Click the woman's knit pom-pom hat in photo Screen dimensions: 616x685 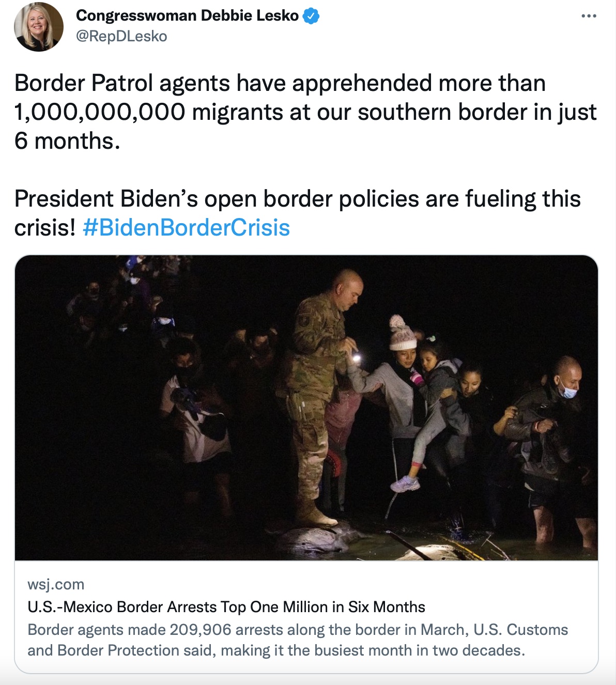pos(402,333)
